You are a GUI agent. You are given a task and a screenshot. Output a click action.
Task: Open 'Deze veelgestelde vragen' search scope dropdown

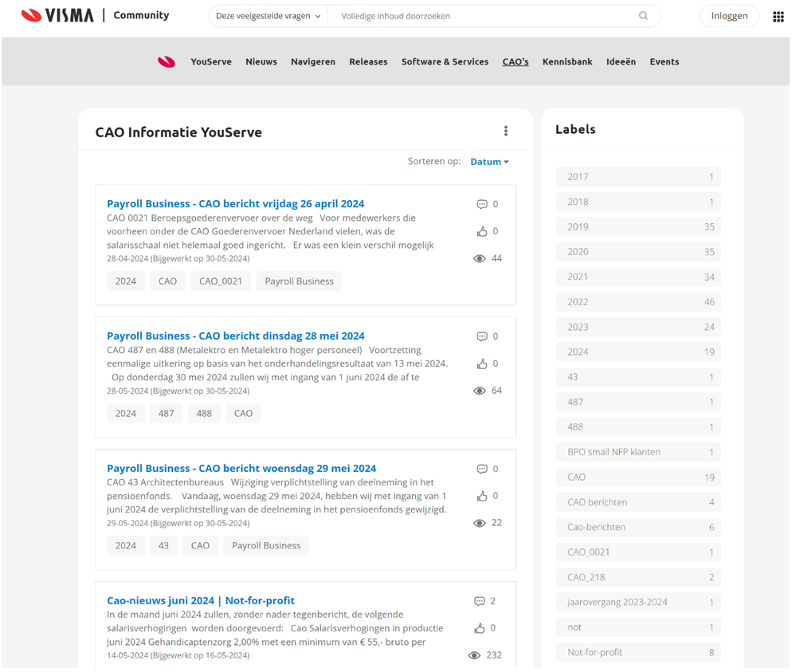point(268,16)
